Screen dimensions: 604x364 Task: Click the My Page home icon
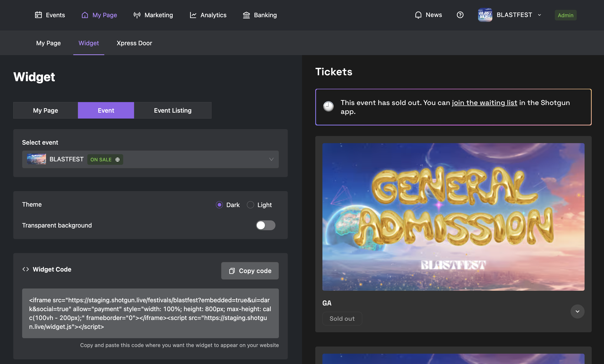coord(85,15)
